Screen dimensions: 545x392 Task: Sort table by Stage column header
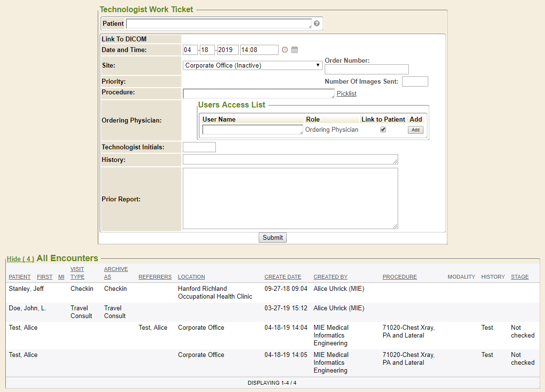(x=519, y=277)
